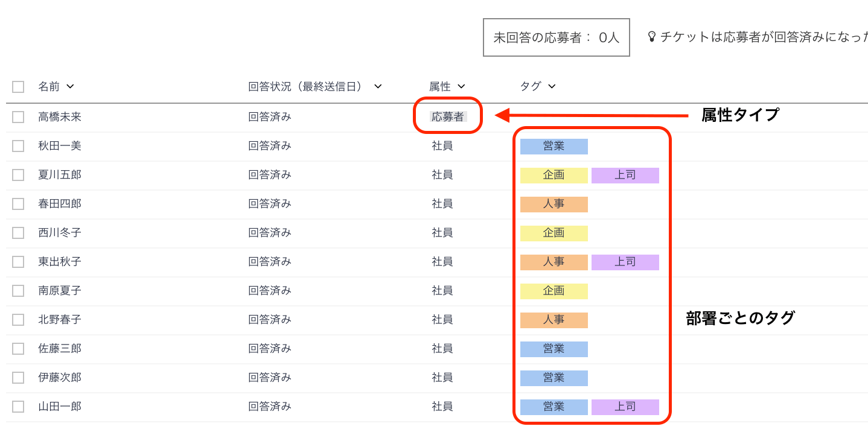Toggle the checkbox next to 西川冬子

tap(18, 232)
